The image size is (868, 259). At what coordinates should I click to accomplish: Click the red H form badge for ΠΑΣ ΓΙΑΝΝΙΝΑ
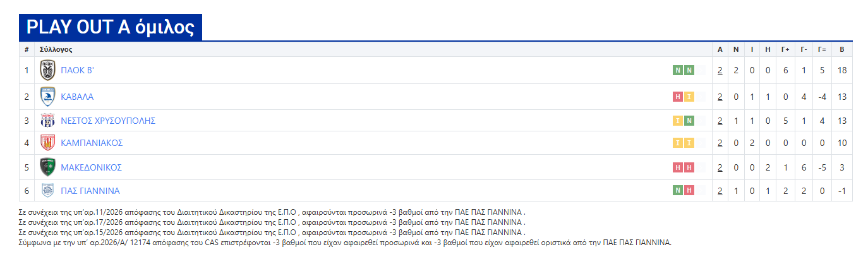[689, 191]
